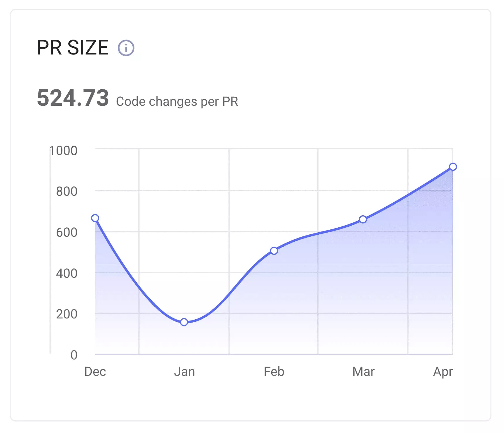Toggle the Apr axis label

(x=444, y=371)
